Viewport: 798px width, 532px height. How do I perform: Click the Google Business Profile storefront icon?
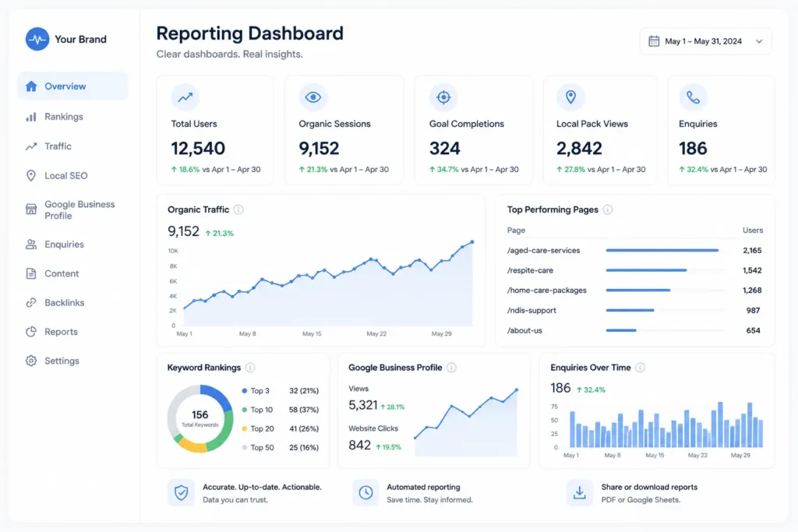(x=31, y=210)
